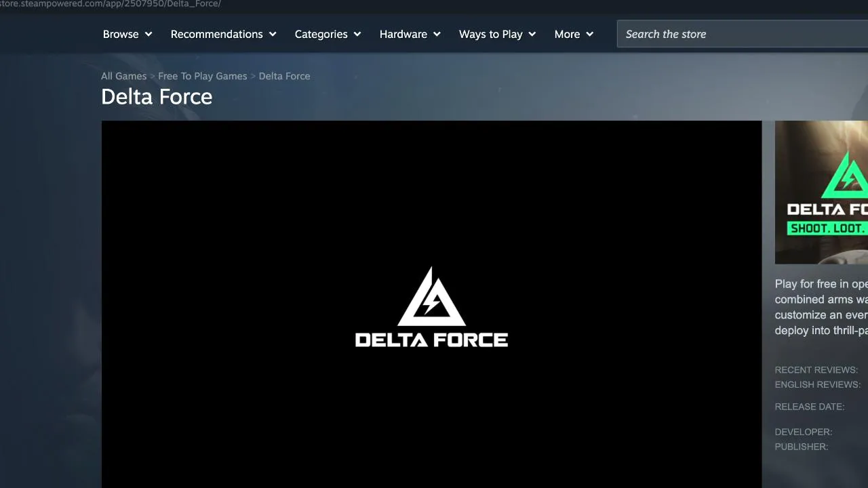Open the Delta Force header image
The width and height of the screenshot is (868, 488).
pyautogui.click(x=821, y=192)
